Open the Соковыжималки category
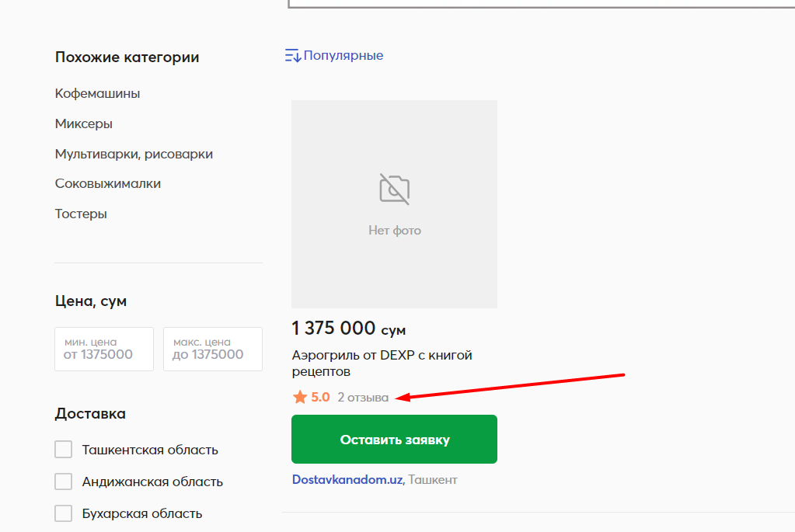 point(108,184)
